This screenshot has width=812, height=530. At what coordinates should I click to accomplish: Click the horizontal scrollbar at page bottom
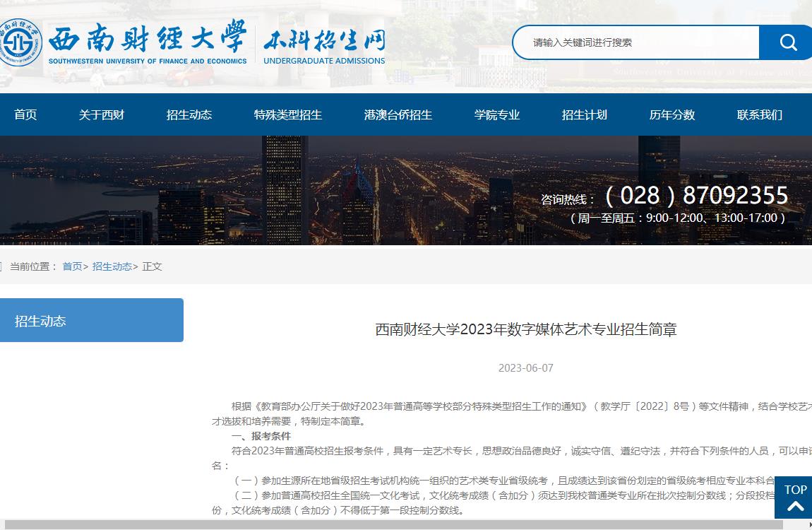(393, 525)
